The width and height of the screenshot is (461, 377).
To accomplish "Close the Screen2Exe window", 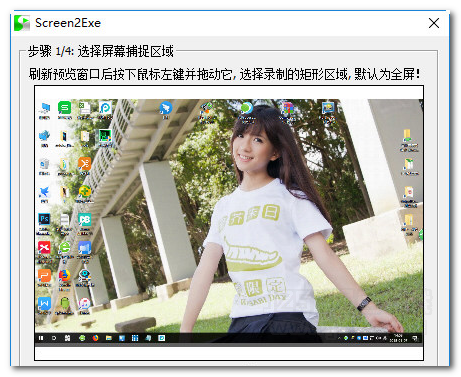I will click(434, 23).
